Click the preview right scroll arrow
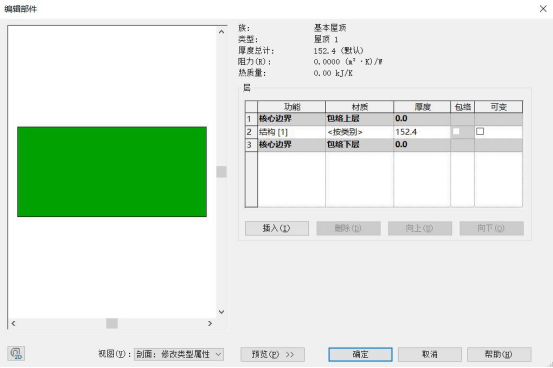553x368 pixels. click(x=210, y=323)
